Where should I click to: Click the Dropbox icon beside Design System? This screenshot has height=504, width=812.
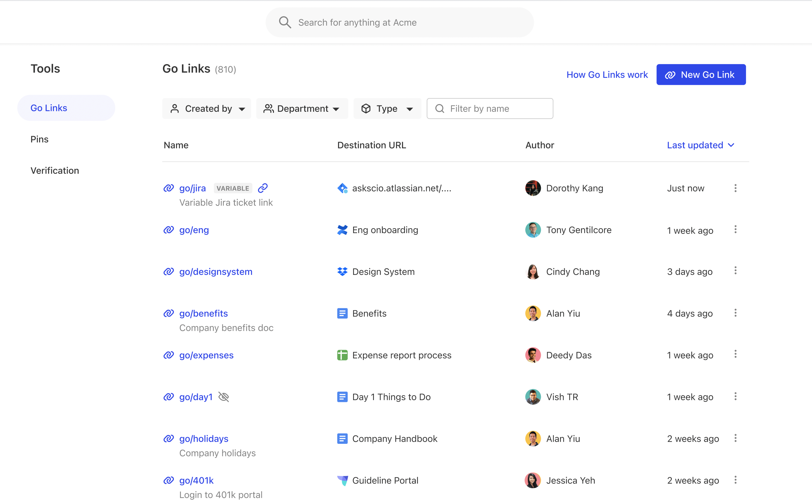[342, 272]
